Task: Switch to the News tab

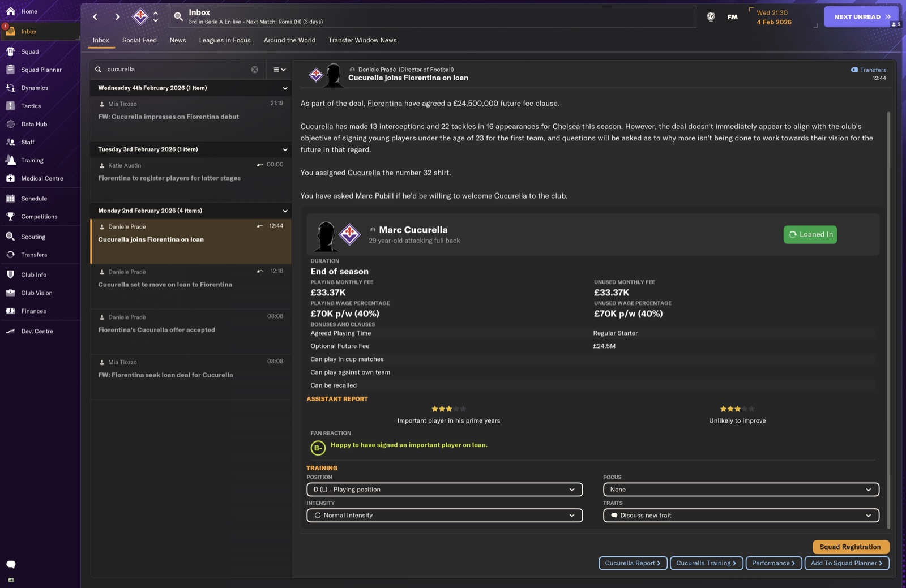Action: [178, 40]
